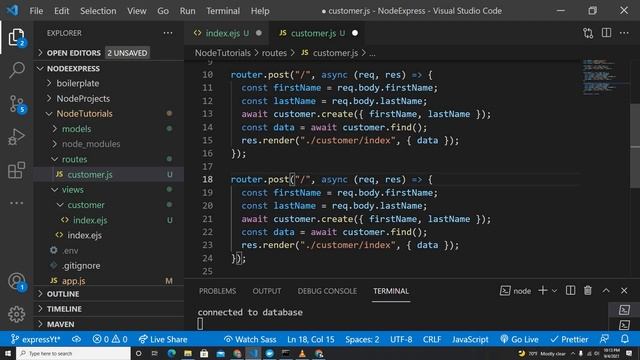Viewport: 640px width, 360px height.
Task: Create a new terminal with plus icon
Action: 542,291
